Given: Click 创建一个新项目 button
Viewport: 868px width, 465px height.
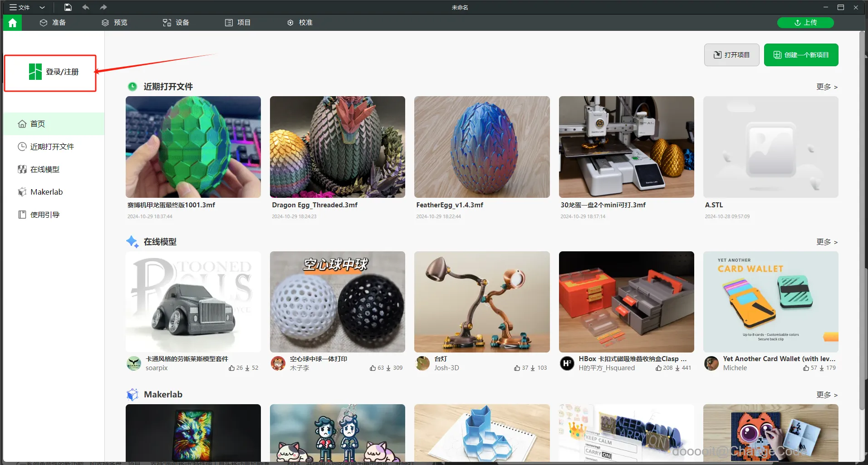Looking at the screenshot, I should 801,55.
